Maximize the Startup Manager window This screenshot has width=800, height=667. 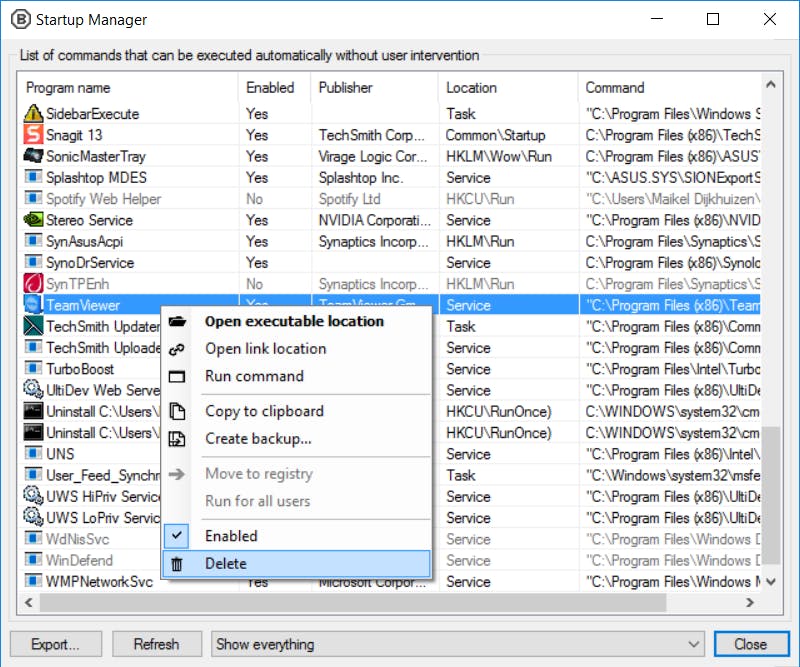tap(713, 19)
